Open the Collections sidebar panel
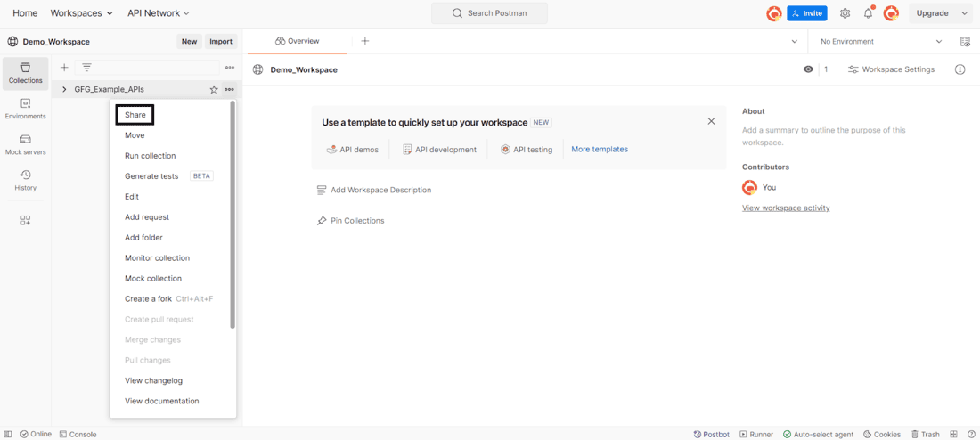 point(26,73)
